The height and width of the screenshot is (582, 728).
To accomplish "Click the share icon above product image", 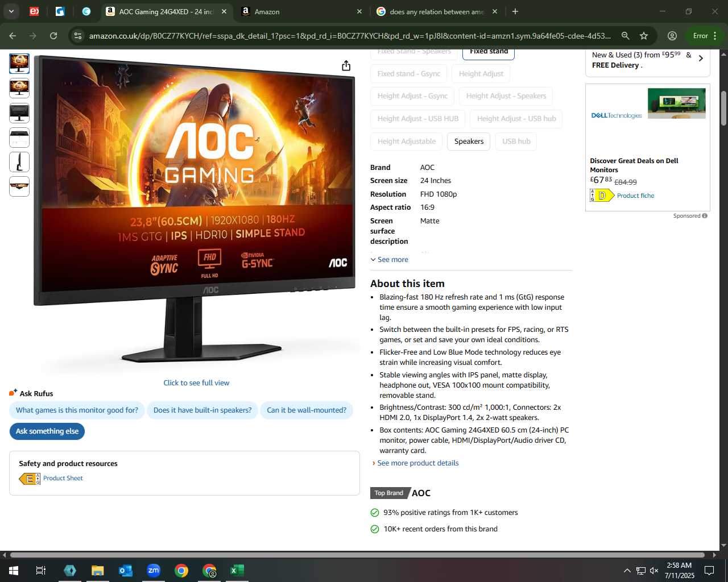I will pyautogui.click(x=346, y=66).
